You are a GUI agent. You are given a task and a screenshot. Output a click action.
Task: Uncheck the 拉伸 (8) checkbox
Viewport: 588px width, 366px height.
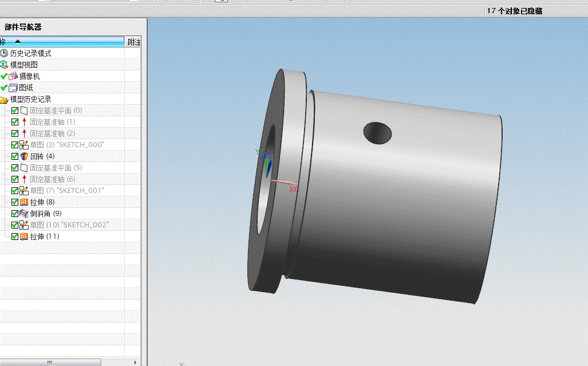click(x=15, y=202)
